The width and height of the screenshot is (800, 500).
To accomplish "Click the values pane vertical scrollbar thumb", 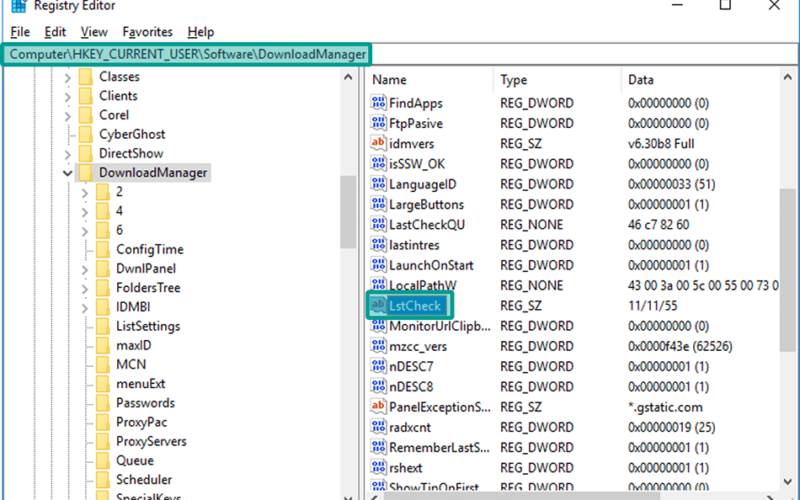I will point(788,270).
